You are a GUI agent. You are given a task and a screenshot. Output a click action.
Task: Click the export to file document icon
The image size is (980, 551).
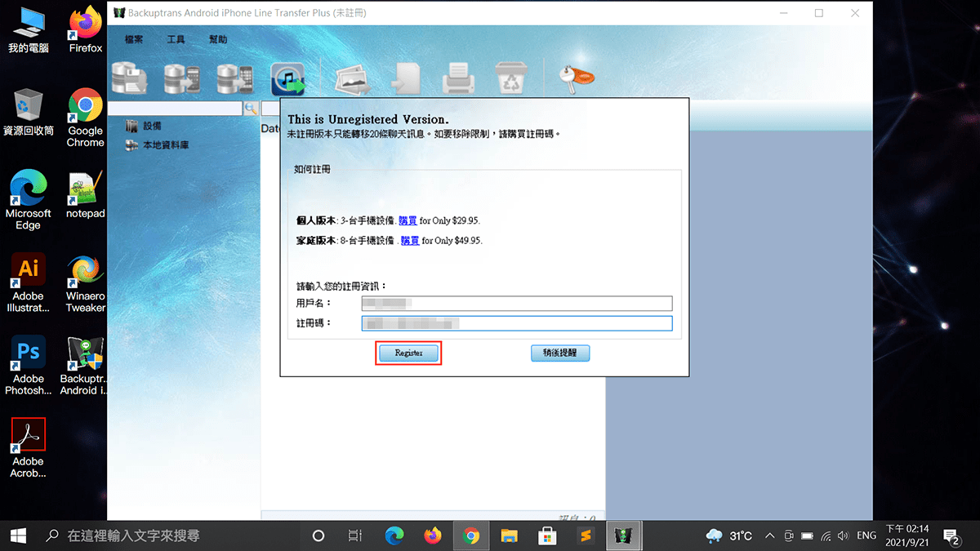coord(405,79)
